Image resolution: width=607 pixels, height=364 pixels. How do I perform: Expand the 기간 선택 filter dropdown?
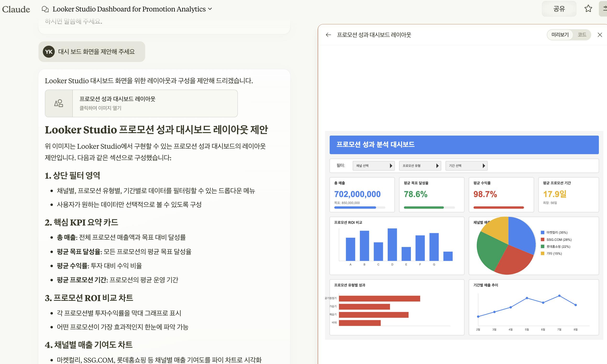[466, 166]
